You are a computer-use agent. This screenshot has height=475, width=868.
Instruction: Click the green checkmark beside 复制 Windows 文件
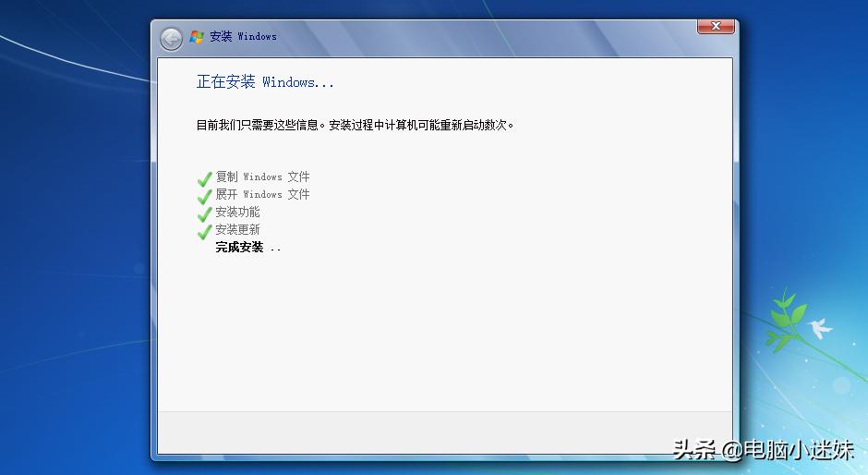(204, 179)
